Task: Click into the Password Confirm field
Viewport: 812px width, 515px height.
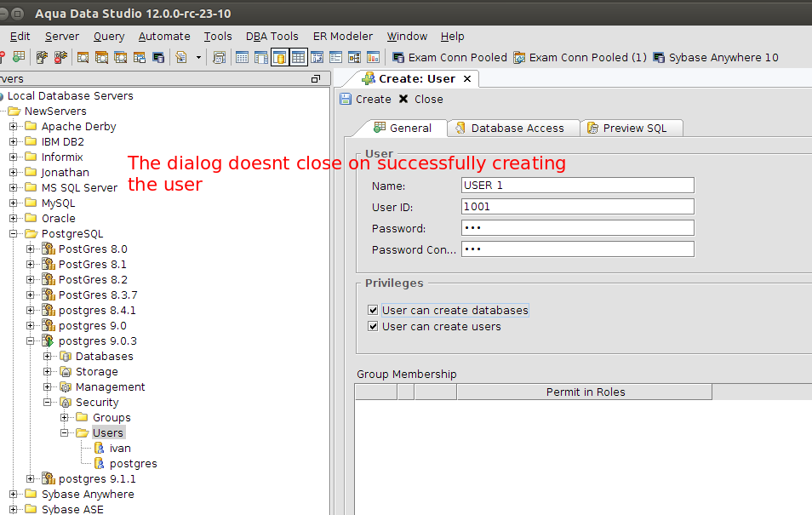Action: 577,249
